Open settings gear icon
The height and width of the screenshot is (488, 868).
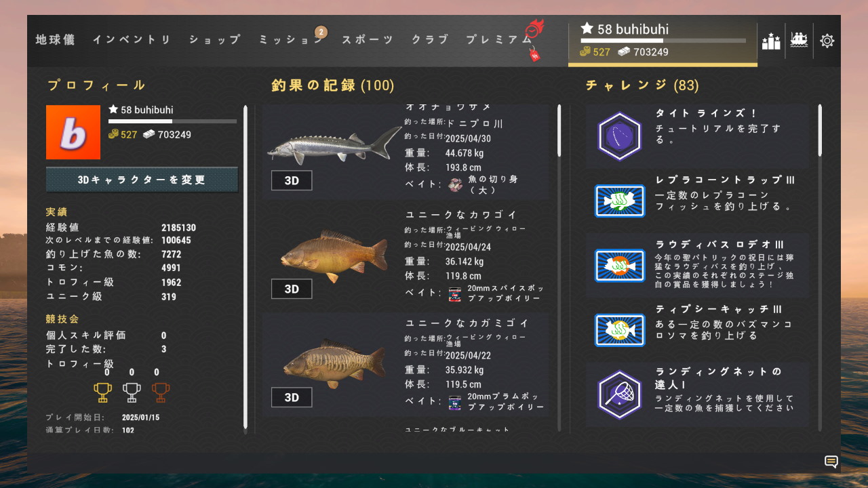[827, 41]
